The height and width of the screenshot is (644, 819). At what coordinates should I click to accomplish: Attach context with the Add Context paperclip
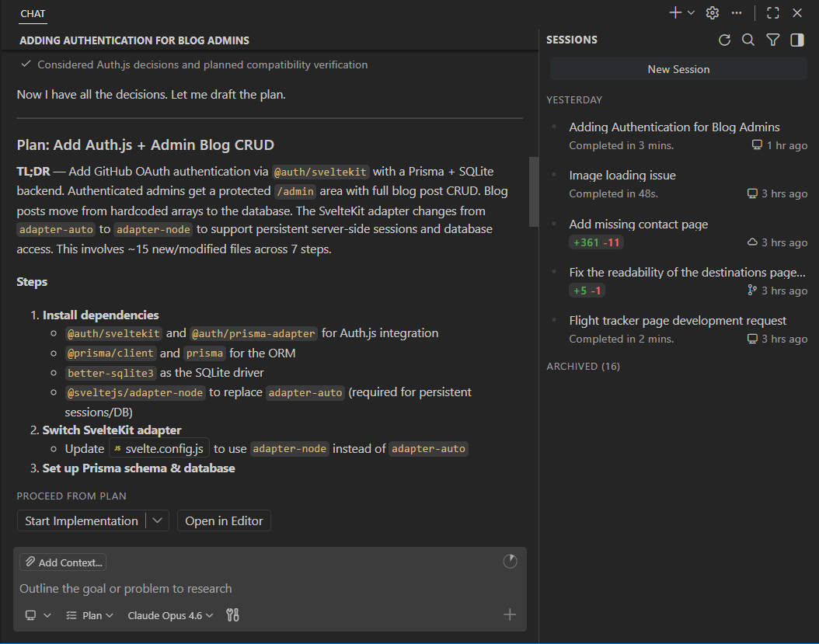pyautogui.click(x=62, y=562)
